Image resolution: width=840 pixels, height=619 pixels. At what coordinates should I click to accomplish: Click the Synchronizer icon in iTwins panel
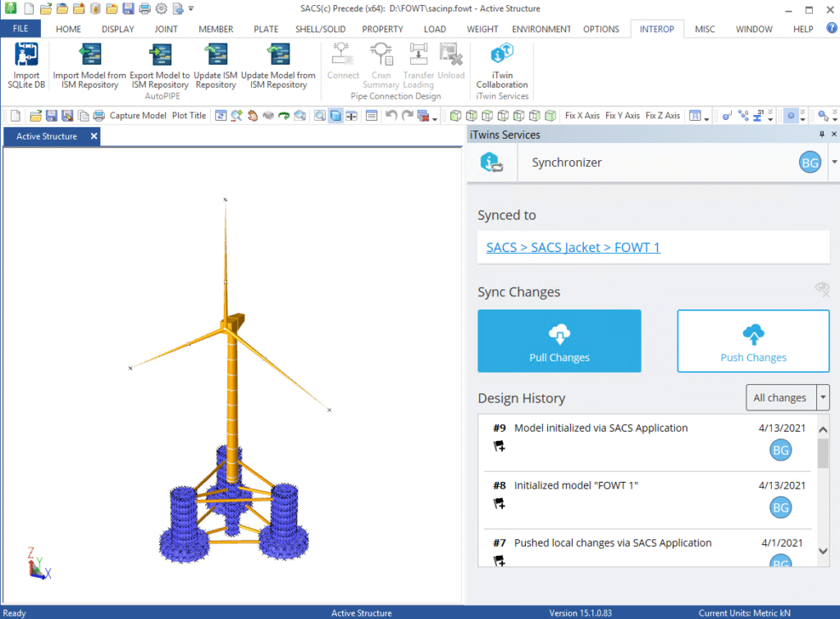(491, 163)
